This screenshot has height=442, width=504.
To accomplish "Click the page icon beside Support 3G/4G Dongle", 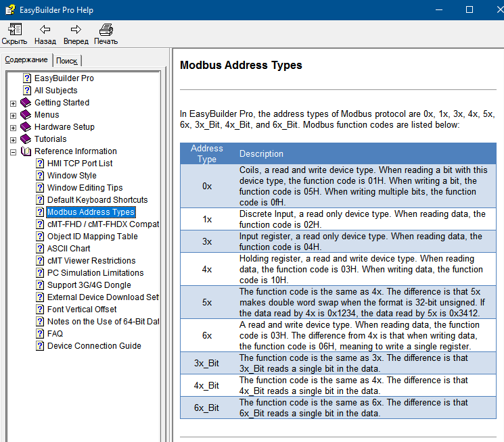I will (40, 285).
